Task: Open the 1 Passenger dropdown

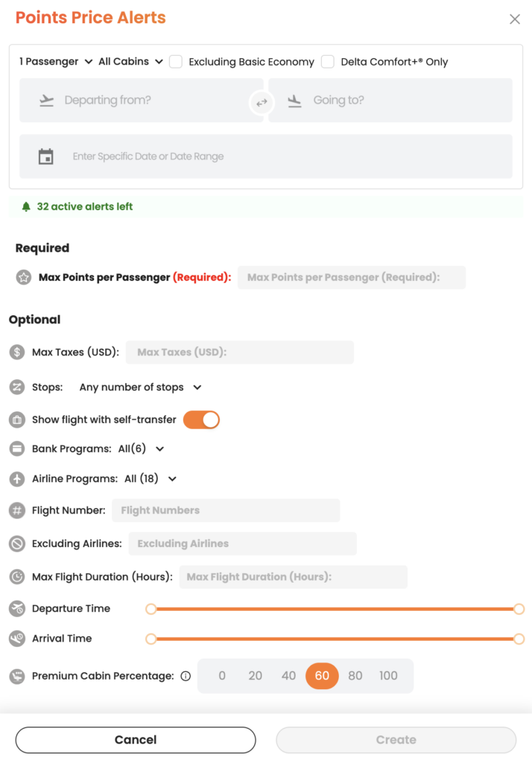Action: coord(56,62)
